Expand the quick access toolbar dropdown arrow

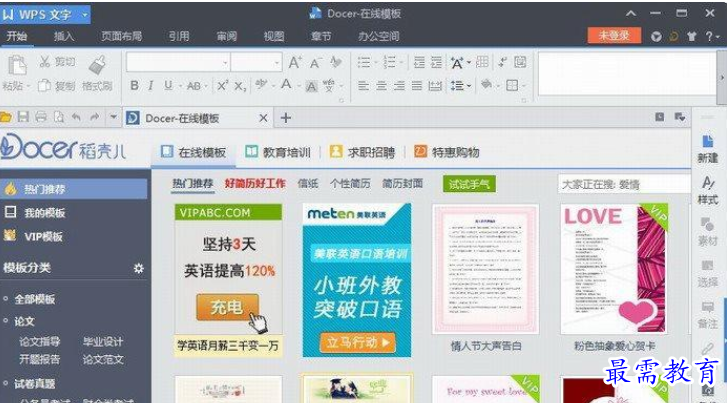[x=113, y=117]
